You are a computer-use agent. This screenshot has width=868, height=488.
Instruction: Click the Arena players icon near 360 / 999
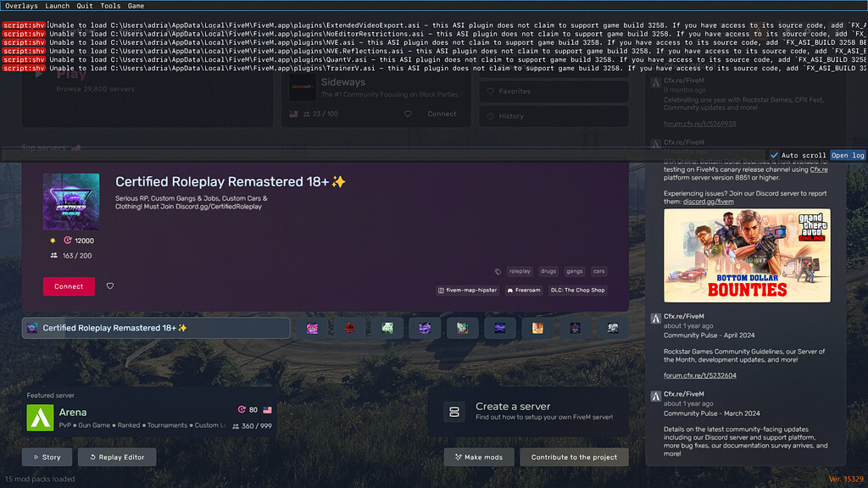click(x=236, y=426)
